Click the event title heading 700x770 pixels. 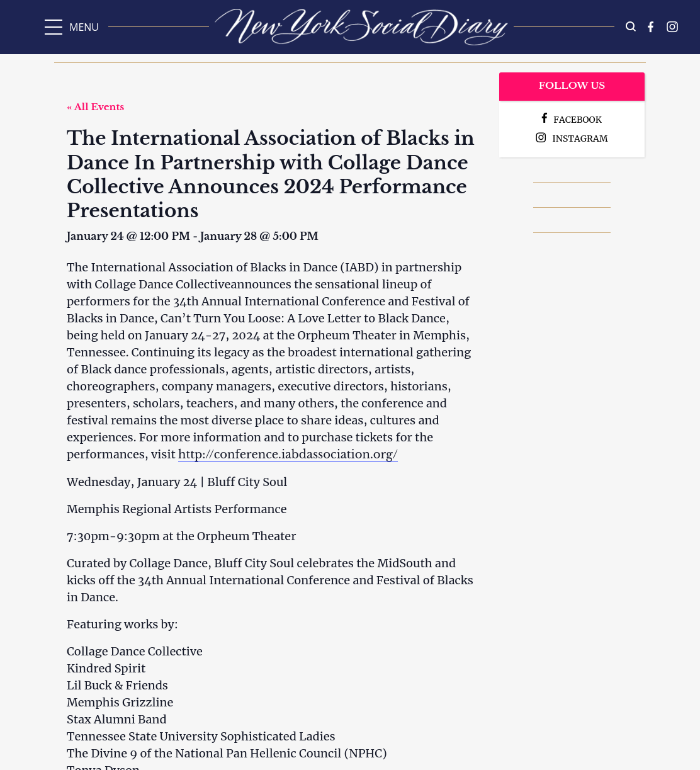tap(271, 174)
